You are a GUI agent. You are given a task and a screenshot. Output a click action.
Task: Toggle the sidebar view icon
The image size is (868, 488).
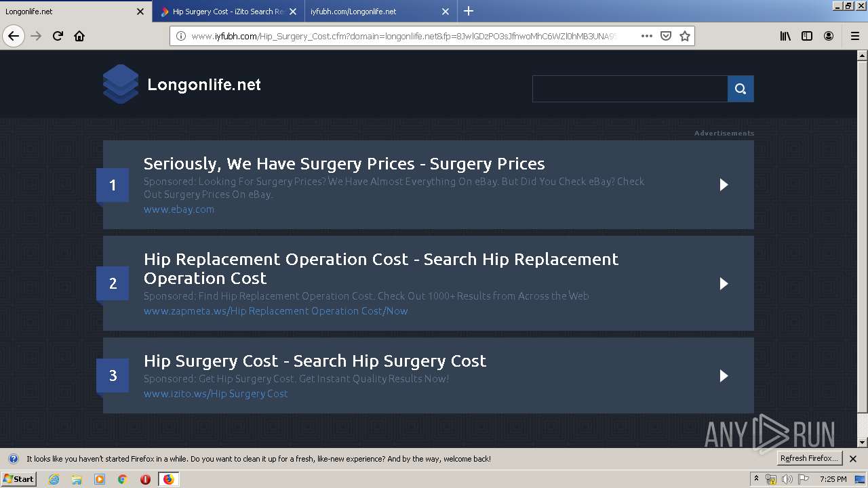(x=807, y=36)
